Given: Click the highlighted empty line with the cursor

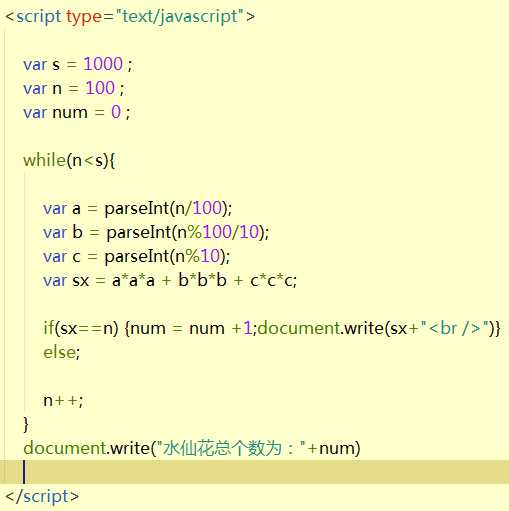Looking at the screenshot, I should 254,472.
